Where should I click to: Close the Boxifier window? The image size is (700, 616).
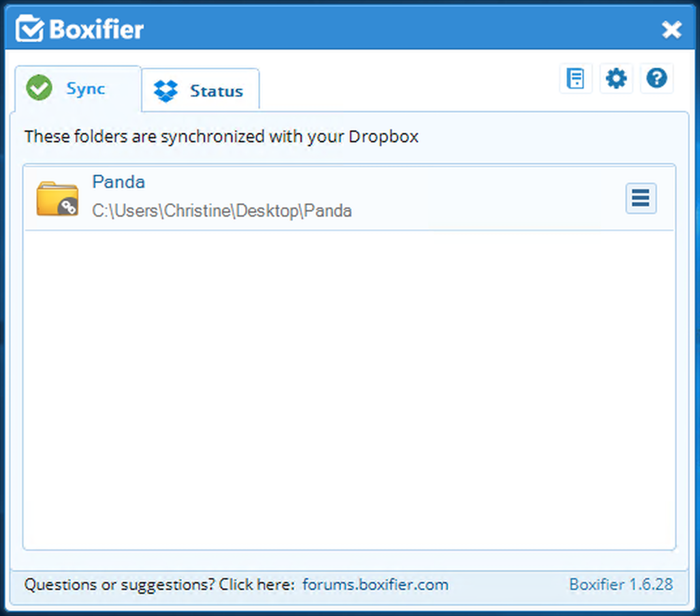(671, 30)
